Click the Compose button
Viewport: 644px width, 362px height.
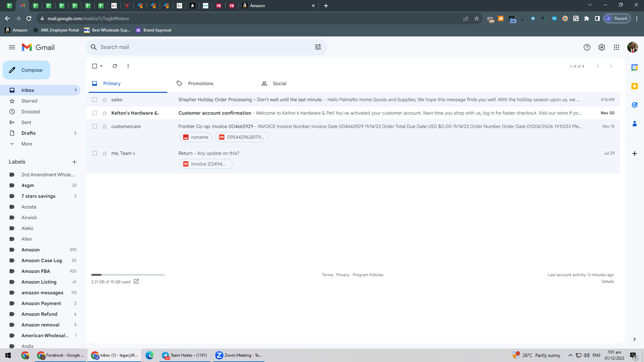pyautogui.click(x=26, y=70)
